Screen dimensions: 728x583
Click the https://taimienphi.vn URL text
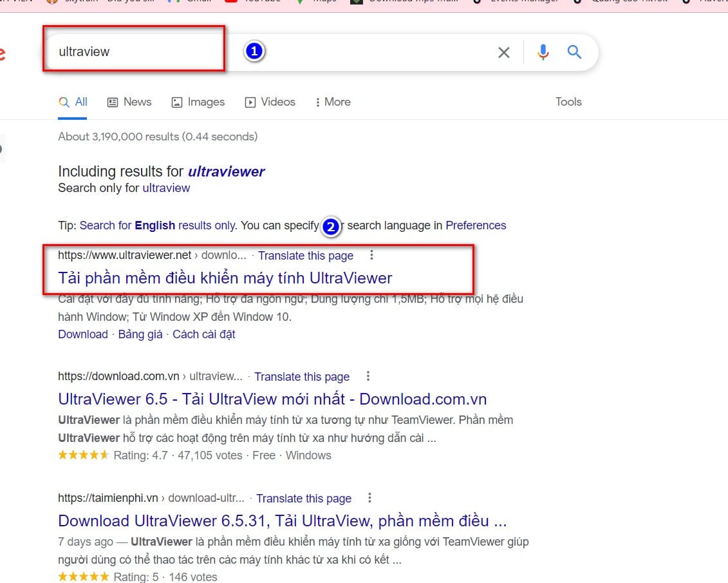(x=108, y=498)
